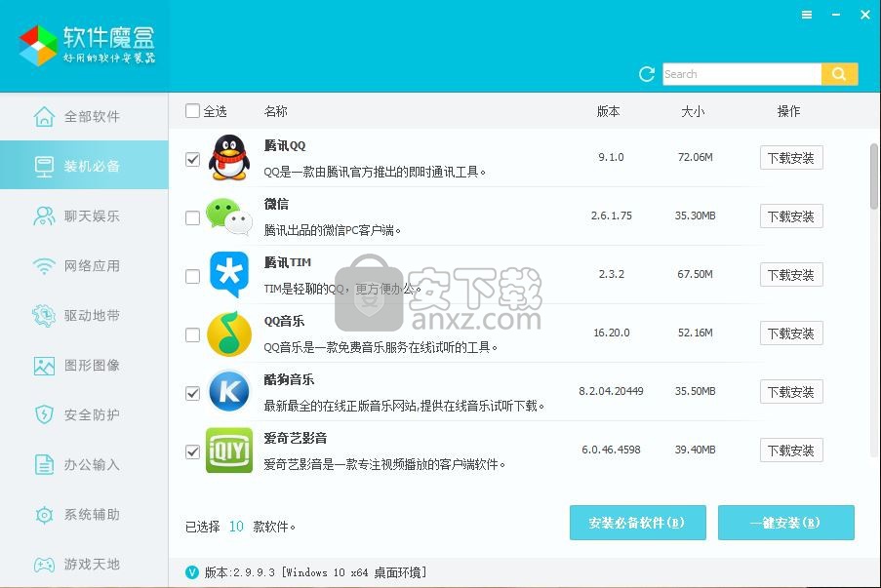881x588 pixels.
Task: Click the refresh icon beside Search
Action: [x=647, y=74]
